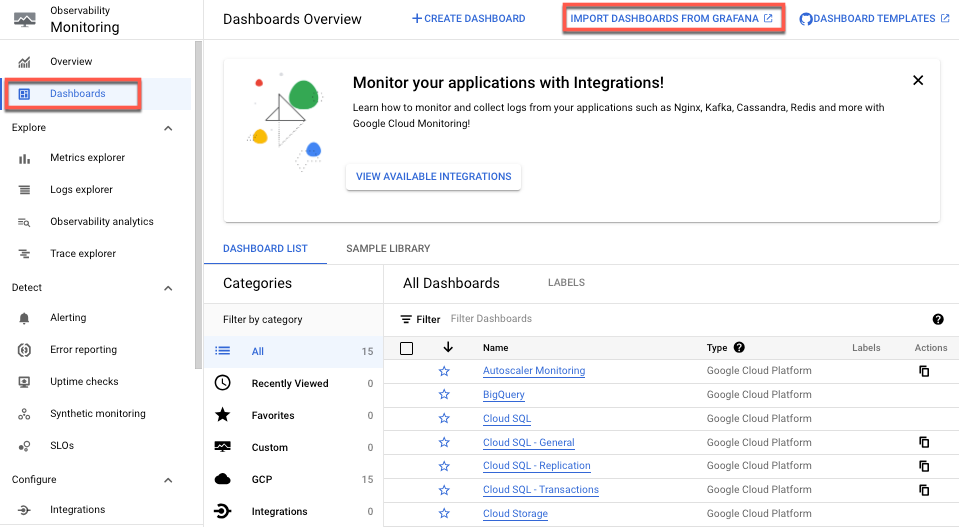Collapse the Configure section chevron

point(168,480)
